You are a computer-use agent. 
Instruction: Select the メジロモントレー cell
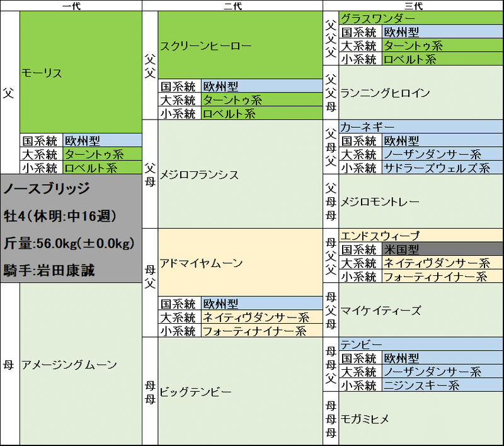421,202
